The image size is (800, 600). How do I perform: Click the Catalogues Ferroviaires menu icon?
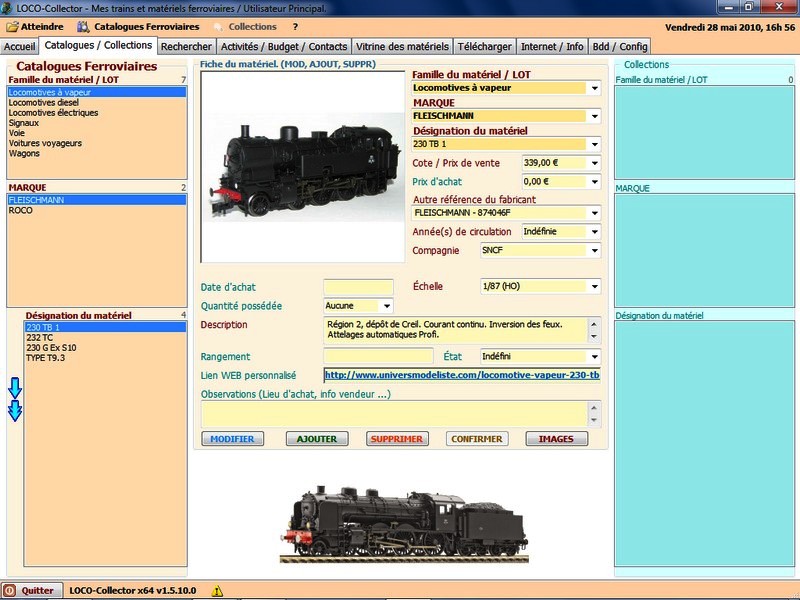(83, 27)
